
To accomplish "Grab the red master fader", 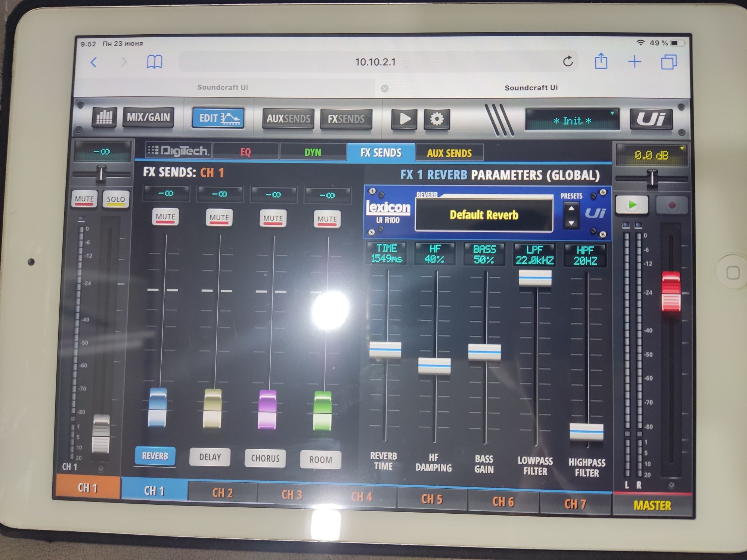I will tap(671, 292).
